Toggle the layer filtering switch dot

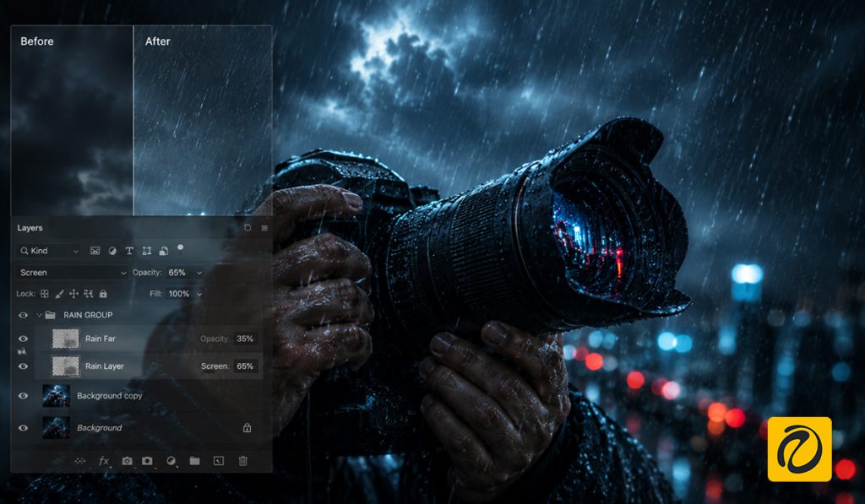pyautogui.click(x=181, y=248)
